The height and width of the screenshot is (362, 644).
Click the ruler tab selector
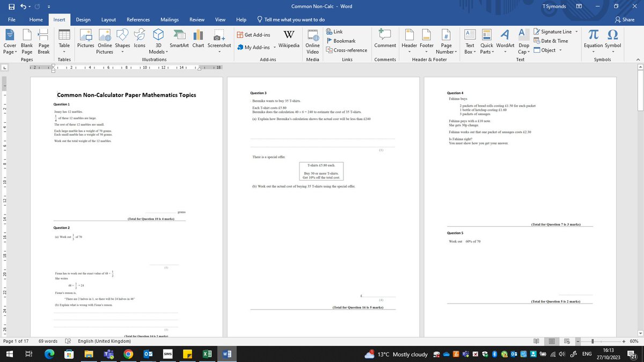(5, 68)
